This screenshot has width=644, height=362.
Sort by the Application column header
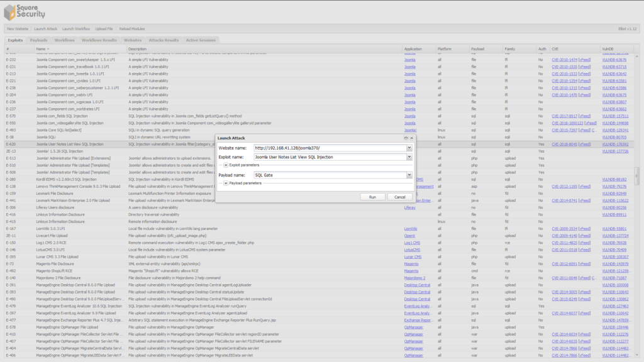[419, 49]
